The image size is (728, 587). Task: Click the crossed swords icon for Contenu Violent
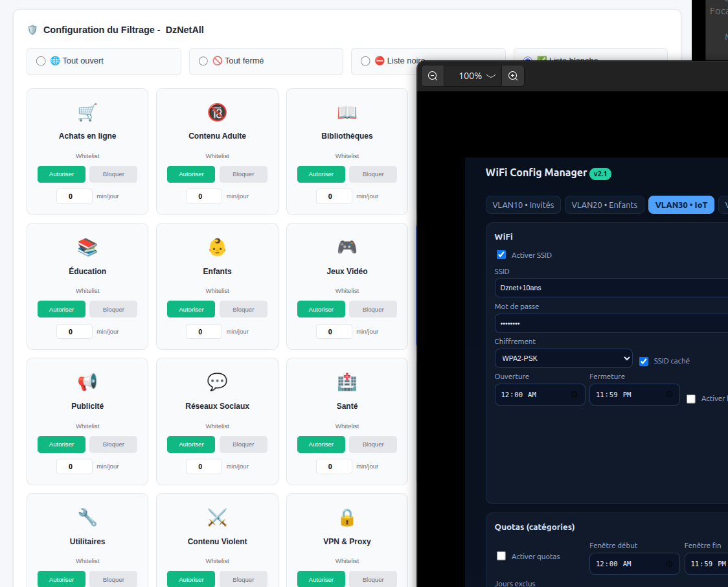click(217, 517)
